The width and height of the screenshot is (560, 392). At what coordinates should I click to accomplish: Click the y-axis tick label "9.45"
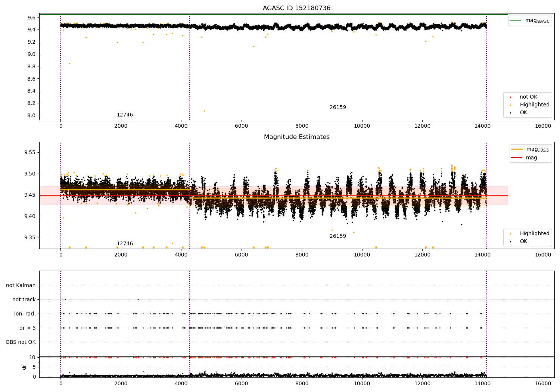[x=30, y=195]
